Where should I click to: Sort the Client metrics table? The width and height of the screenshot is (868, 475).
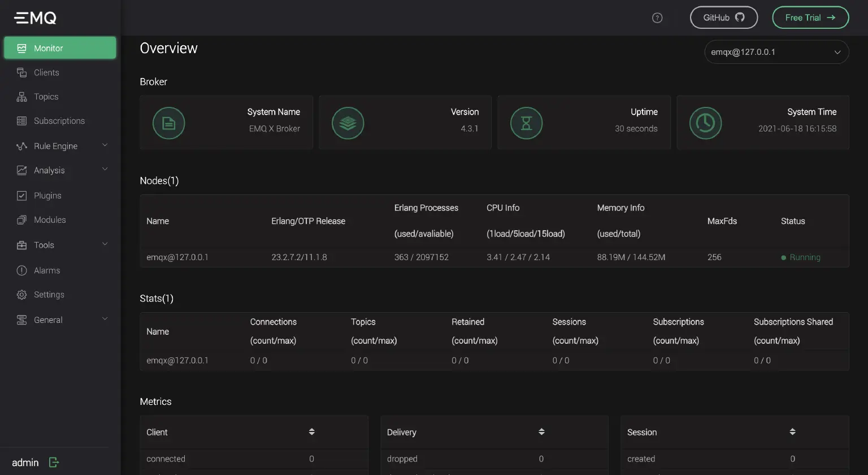311,432
